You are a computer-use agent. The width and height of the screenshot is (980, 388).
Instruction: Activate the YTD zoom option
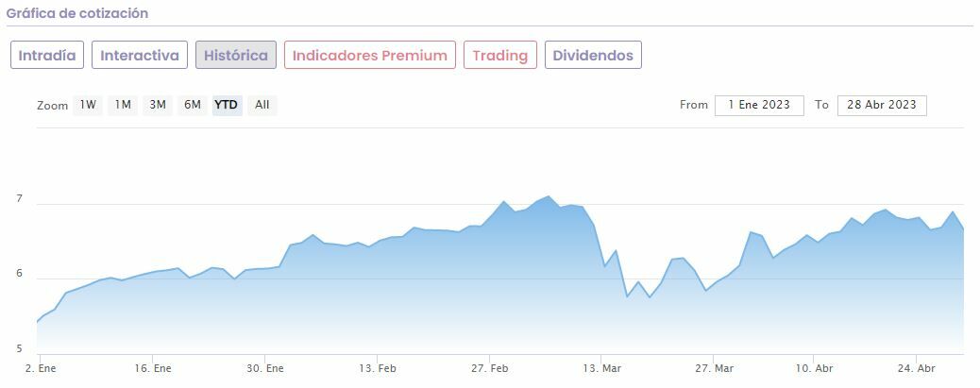tap(226, 105)
